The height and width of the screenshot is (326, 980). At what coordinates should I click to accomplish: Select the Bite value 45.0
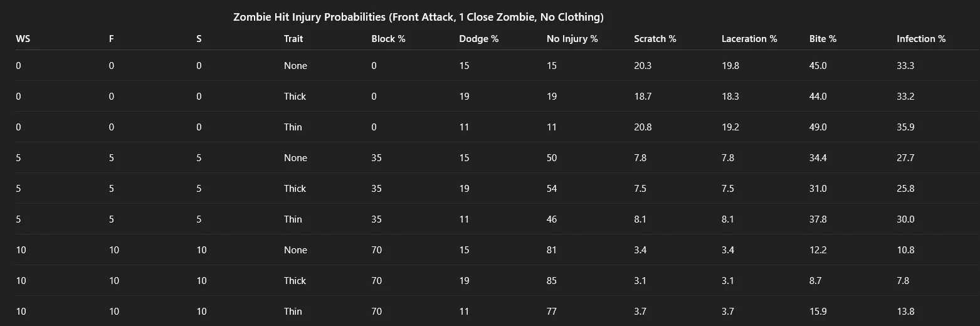[818, 66]
